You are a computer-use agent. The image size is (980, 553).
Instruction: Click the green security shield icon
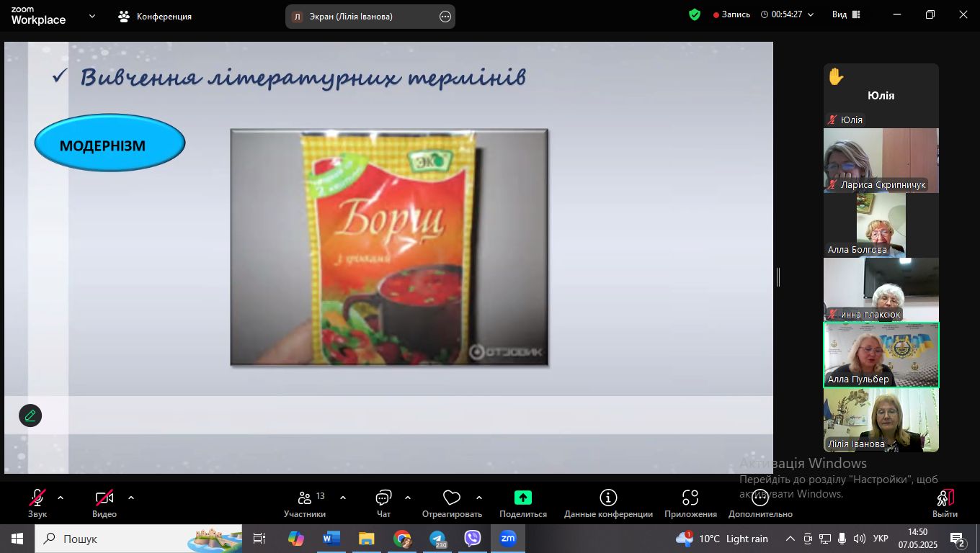695,14
